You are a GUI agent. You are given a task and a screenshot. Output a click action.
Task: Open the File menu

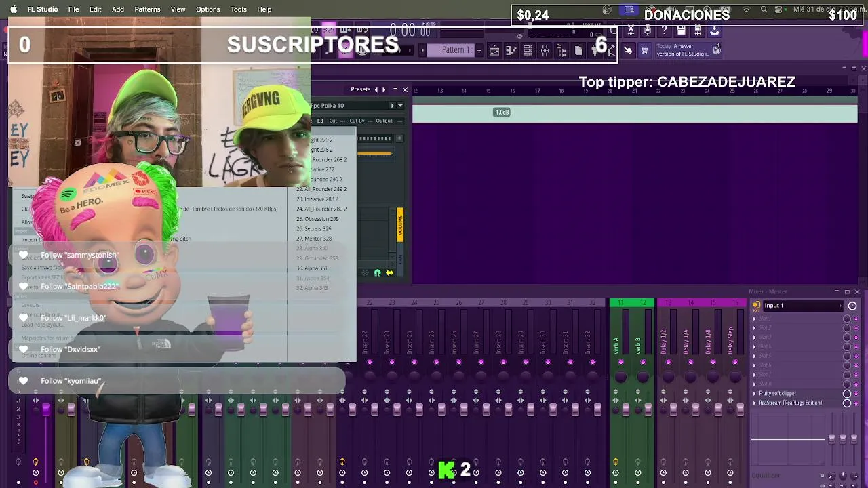point(73,9)
